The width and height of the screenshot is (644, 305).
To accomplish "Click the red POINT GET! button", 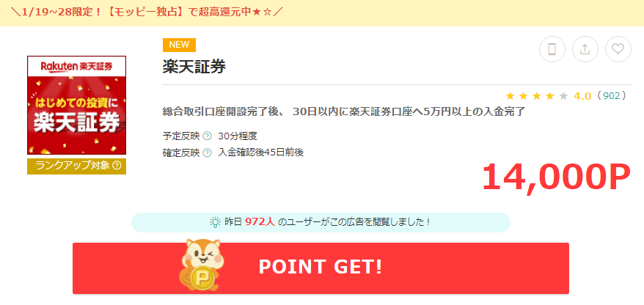I will [x=321, y=268].
